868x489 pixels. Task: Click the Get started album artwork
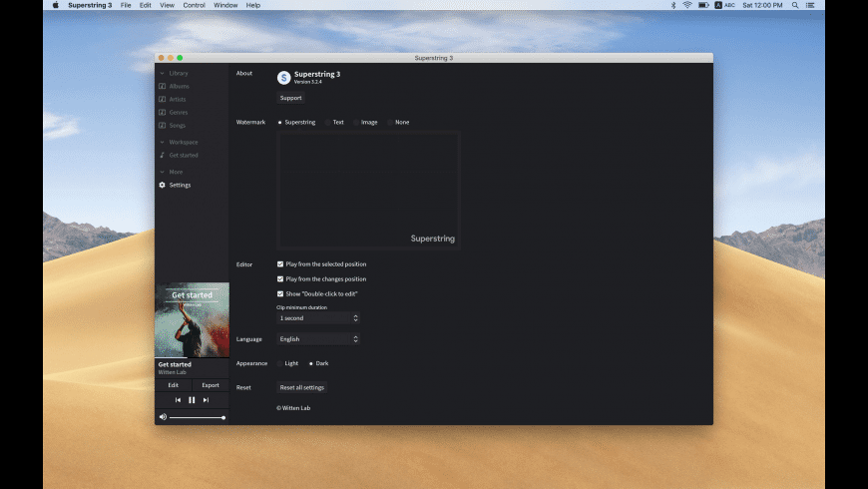pyautogui.click(x=193, y=320)
